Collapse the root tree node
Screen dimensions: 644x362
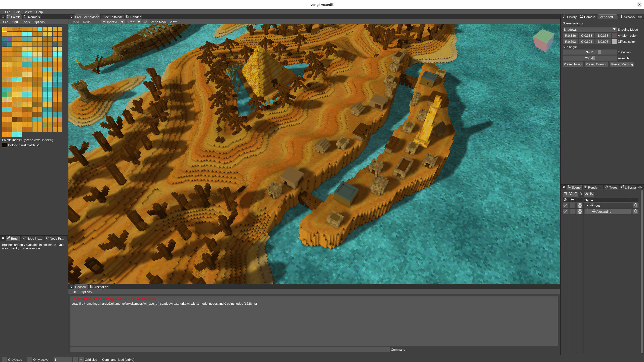tap(587, 205)
